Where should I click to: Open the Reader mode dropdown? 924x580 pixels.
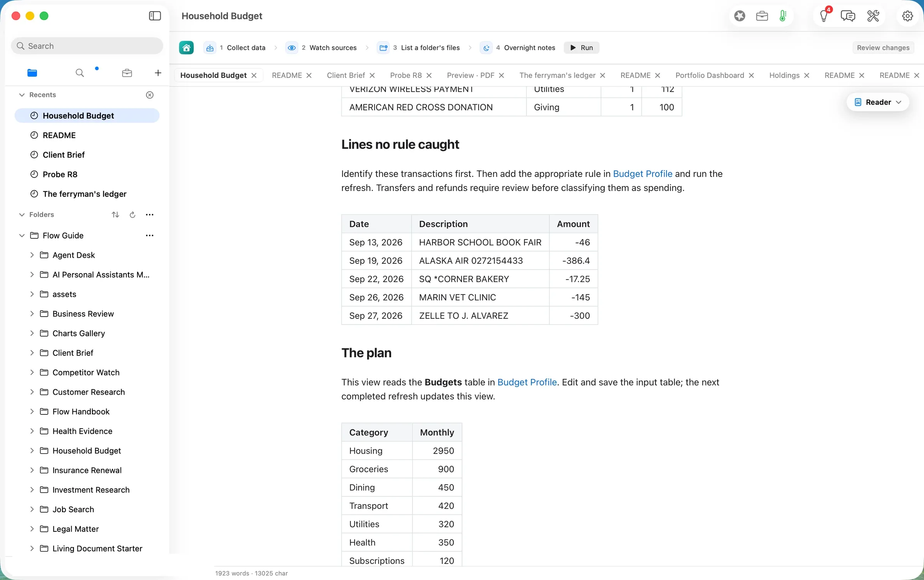click(878, 102)
